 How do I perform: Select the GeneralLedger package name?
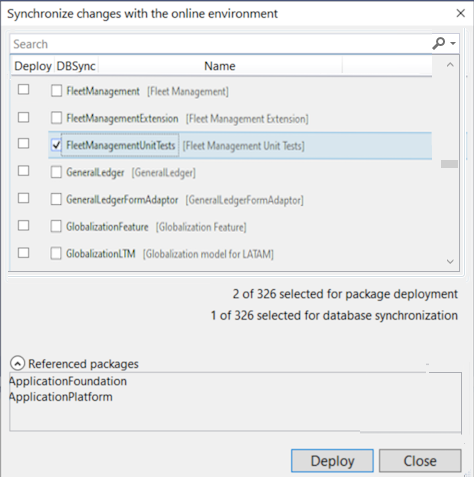pos(95,173)
